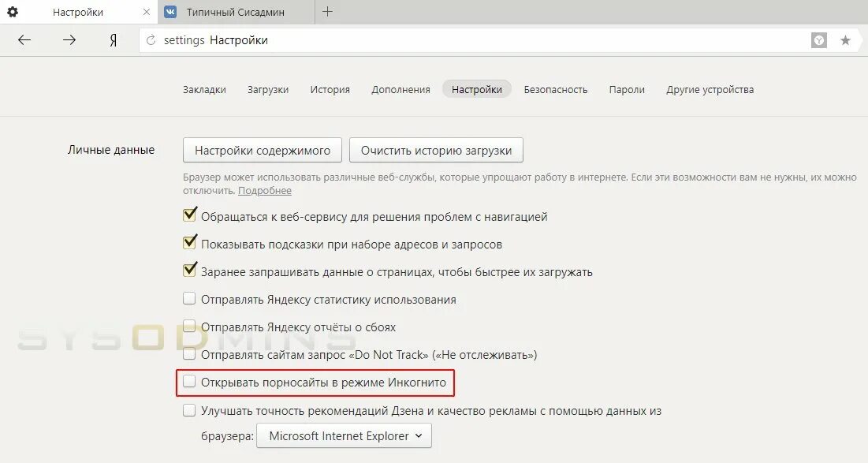The height and width of the screenshot is (463, 868).
Task: Enable Улучшать точность рекомендаций Дзена checkbox
Action: tap(189, 410)
